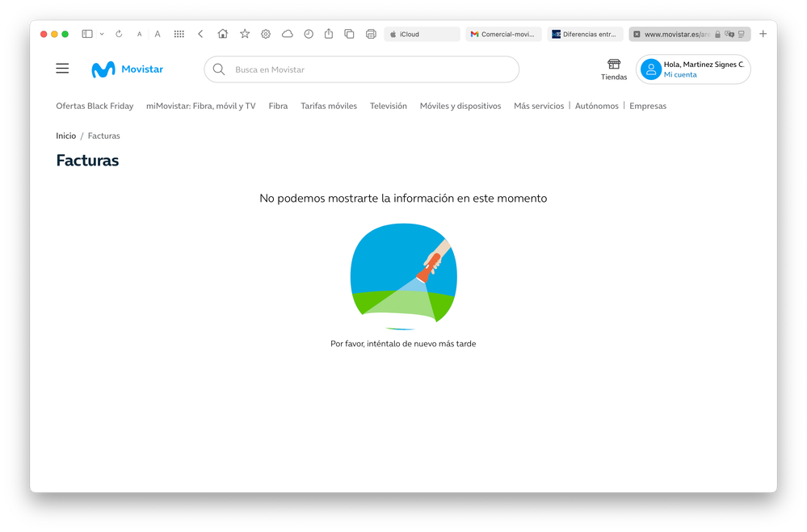The width and height of the screenshot is (807, 532).
Task: Click the print icon in Safari toolbar
Action: (x=371, y=34)
